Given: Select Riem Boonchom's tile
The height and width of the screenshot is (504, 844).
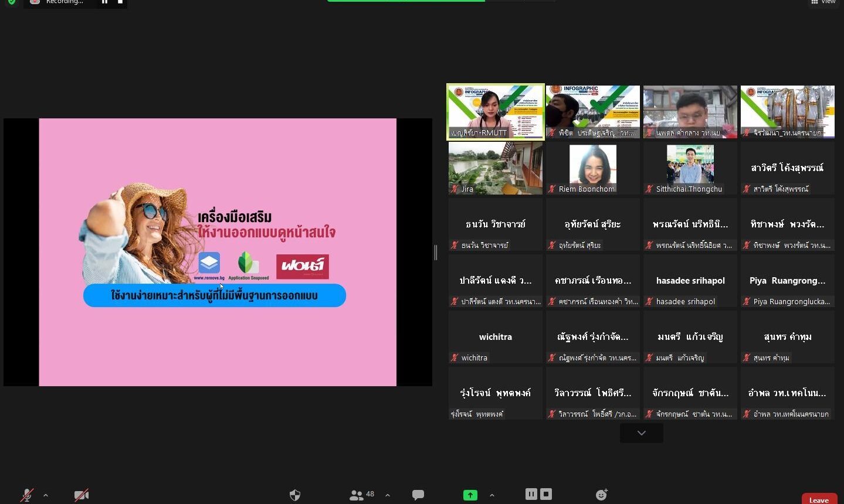Looking at the screenshot, I should 593,168.
